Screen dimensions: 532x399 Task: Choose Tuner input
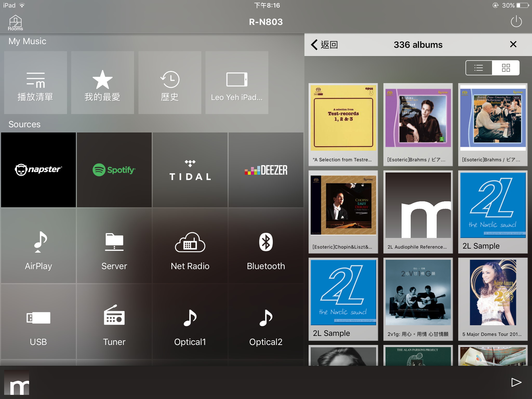click(114, 322)
